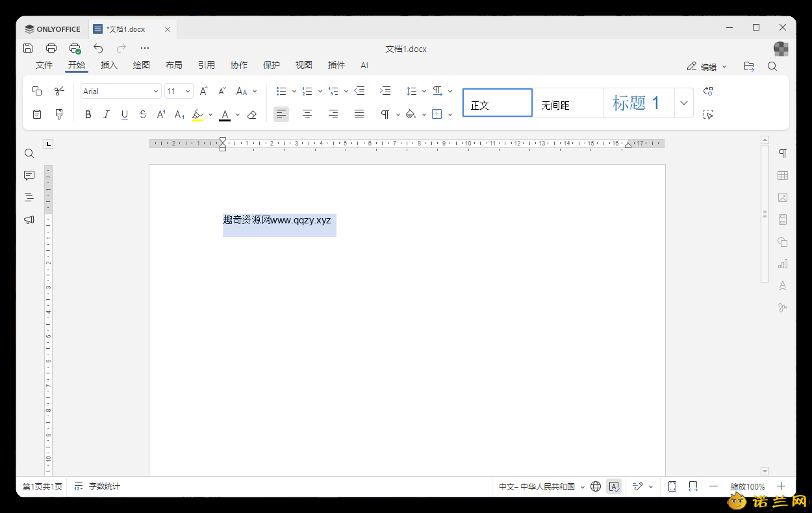Center align the text

coord(307,114)
